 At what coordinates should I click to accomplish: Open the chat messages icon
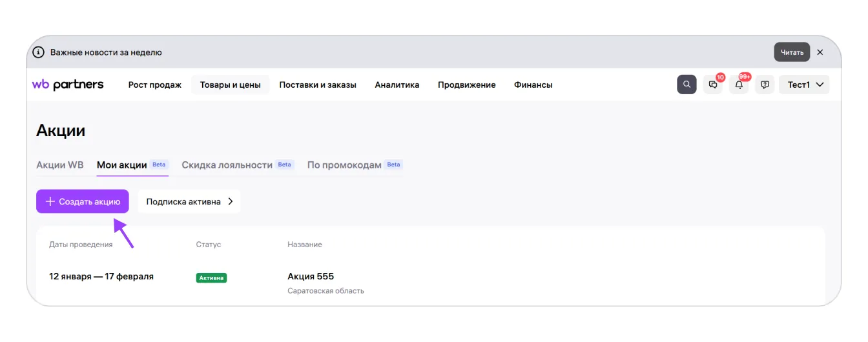[713, 85]
